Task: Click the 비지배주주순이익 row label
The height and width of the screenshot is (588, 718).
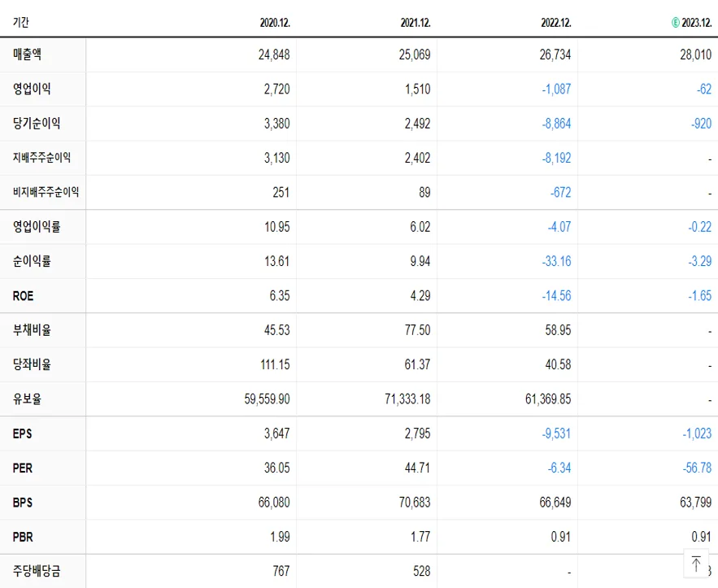Action: tap(46, 192)
